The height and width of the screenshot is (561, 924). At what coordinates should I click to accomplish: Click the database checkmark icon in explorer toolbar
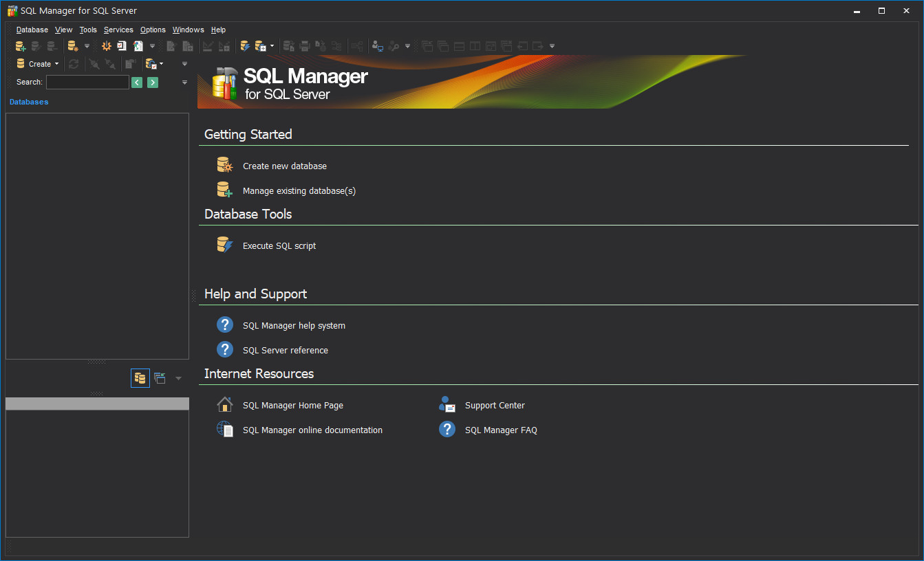[x=151, y=64]
